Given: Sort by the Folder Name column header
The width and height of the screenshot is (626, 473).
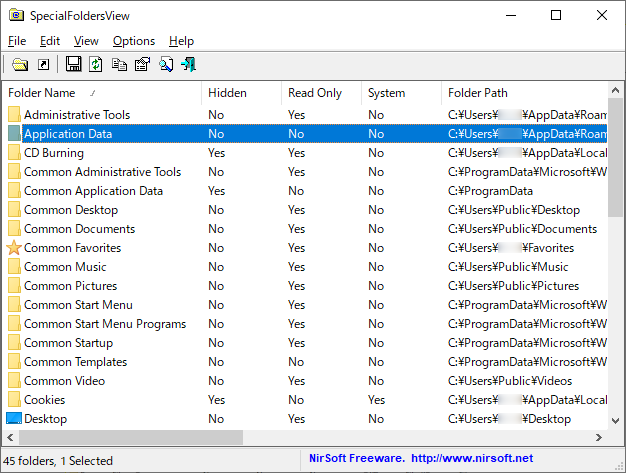Looking at the screenshot, I should click(100, 93).
